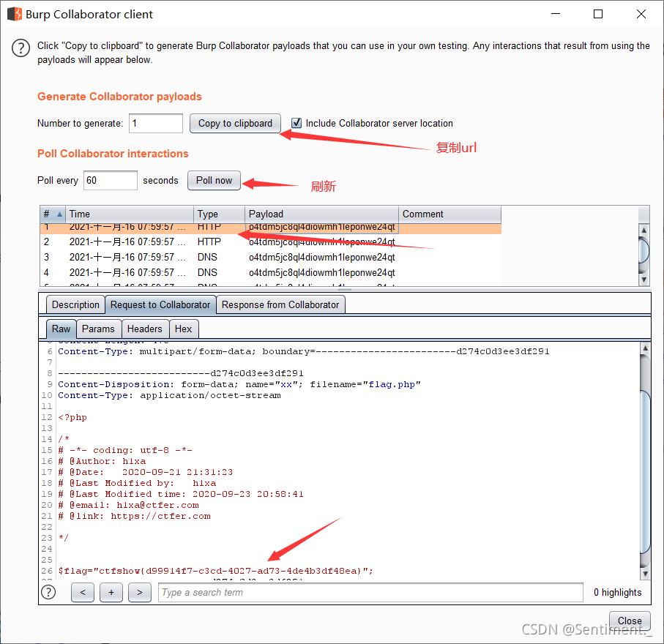Select the Params view tab
This screenshot has height=644, width=664.
tap(98, 329)
